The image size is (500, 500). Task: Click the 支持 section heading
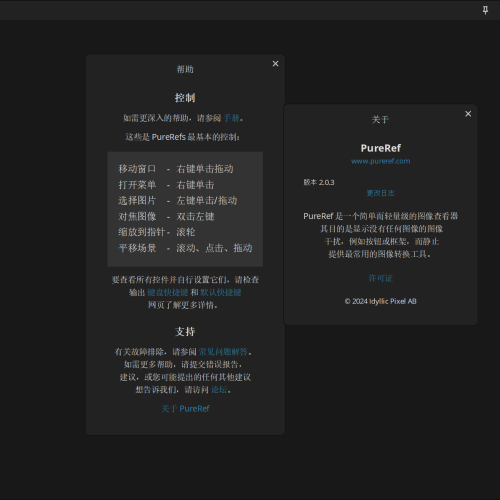(x=185, y=332)
